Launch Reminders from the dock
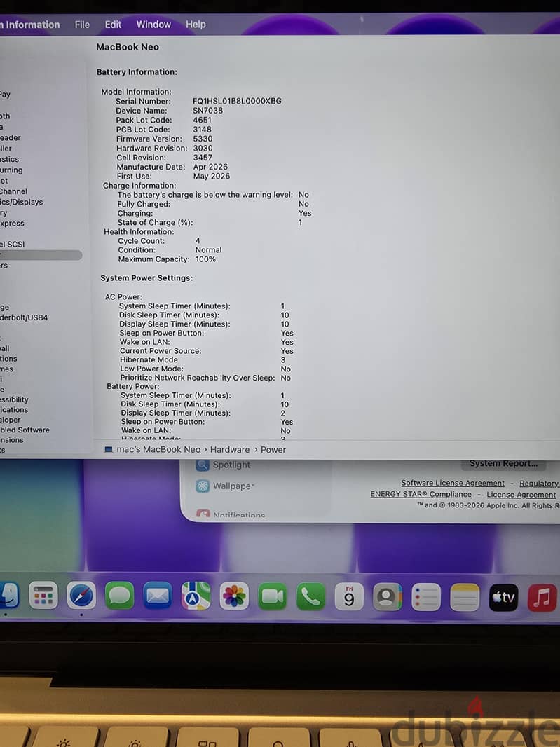The height and width of the screenshot is (747, 560). 426,597
